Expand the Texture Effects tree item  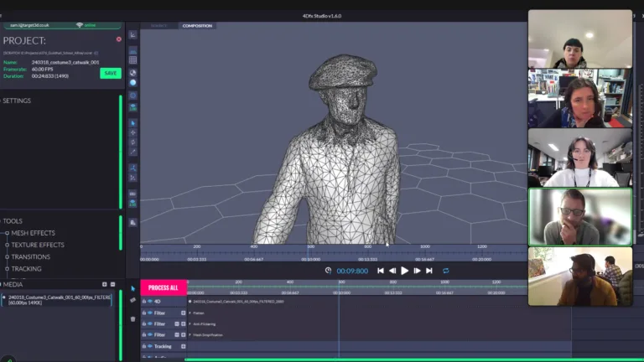[x=38, y=245]
